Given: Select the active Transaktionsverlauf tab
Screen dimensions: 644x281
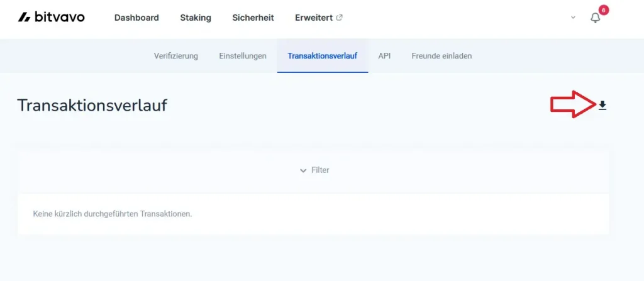Looking at the screenshot, I should [x=322, y=56].
